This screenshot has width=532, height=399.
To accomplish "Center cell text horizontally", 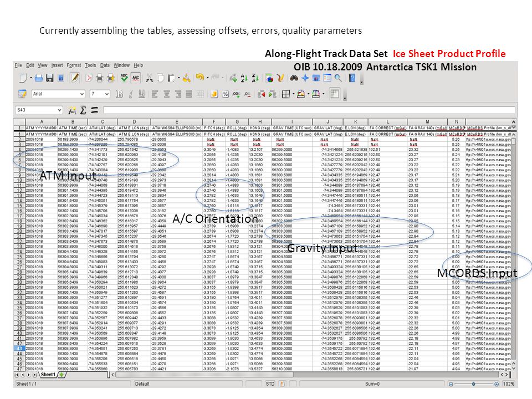I will [x=166, y=94].
